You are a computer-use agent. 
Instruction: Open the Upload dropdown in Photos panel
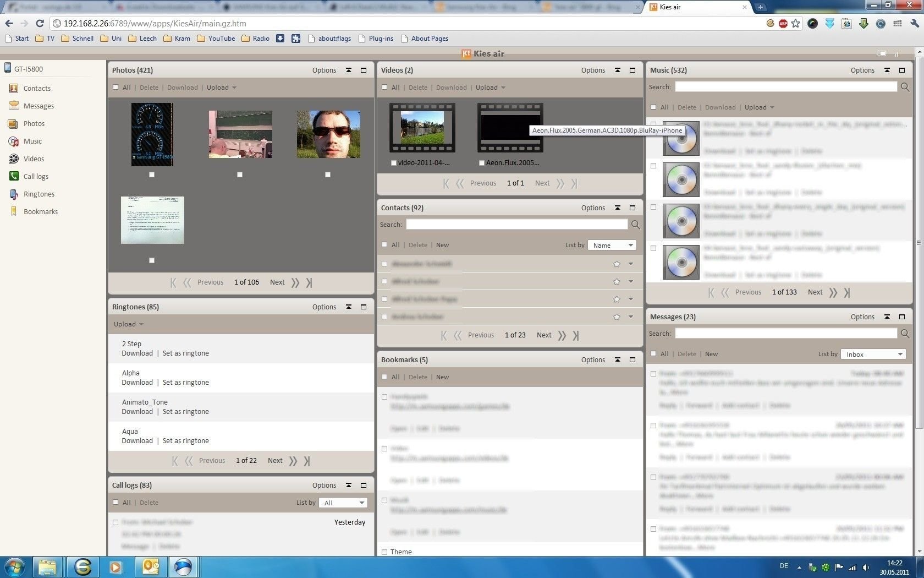point(222,88)
